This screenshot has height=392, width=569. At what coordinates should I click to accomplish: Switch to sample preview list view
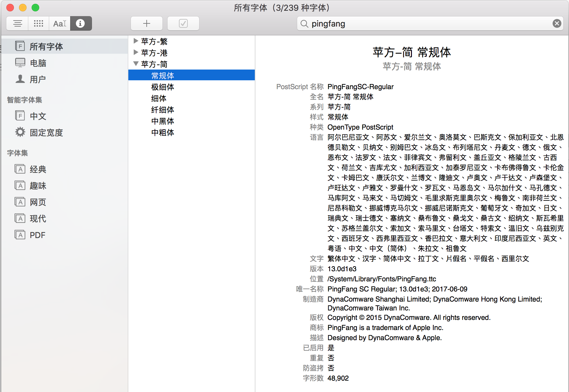pyautogui.click(x=17, y=23)
